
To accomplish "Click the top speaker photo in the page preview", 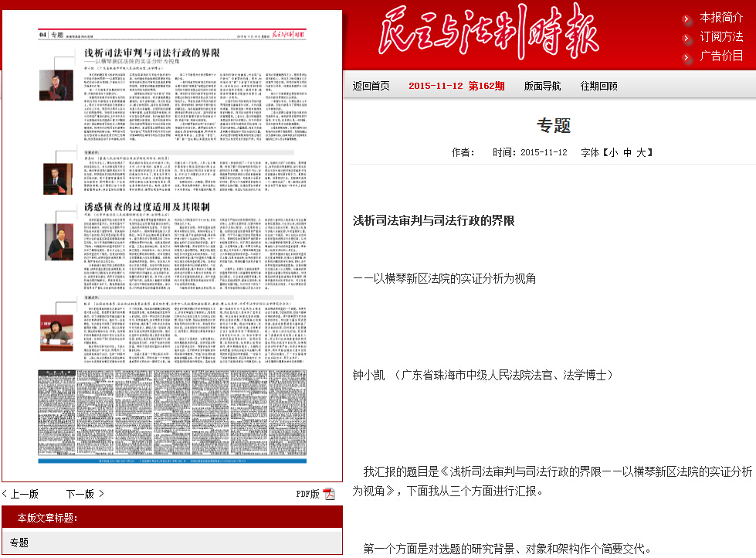I will (x=56, y=86).
